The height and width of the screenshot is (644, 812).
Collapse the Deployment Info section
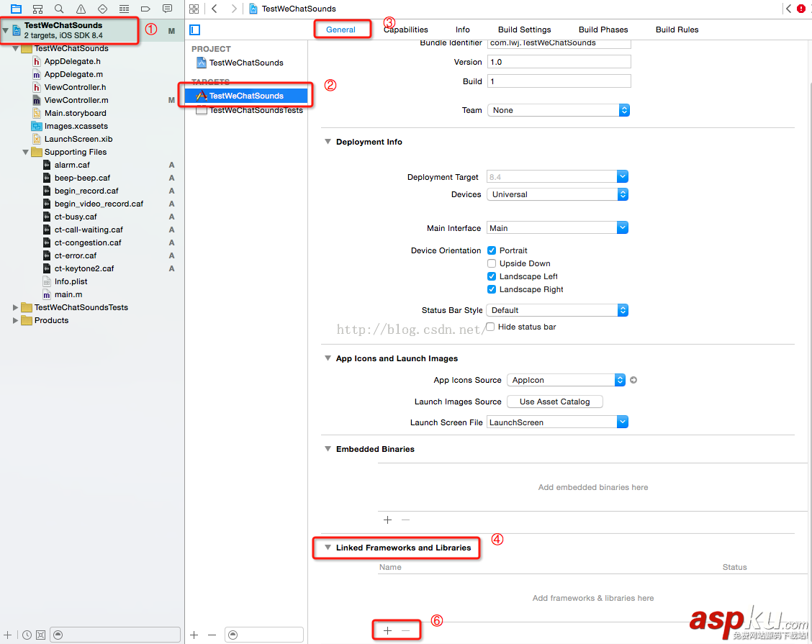click(328, 141)
